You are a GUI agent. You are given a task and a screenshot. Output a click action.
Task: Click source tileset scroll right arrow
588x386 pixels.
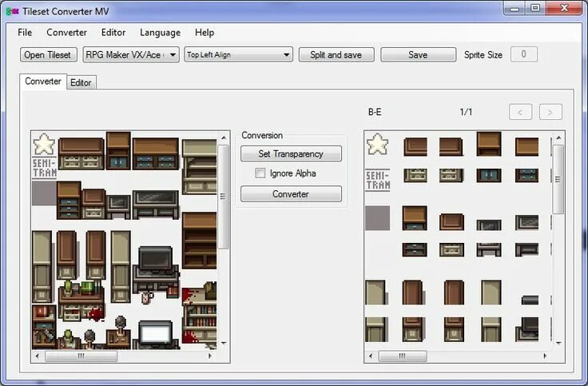[210, 356]
